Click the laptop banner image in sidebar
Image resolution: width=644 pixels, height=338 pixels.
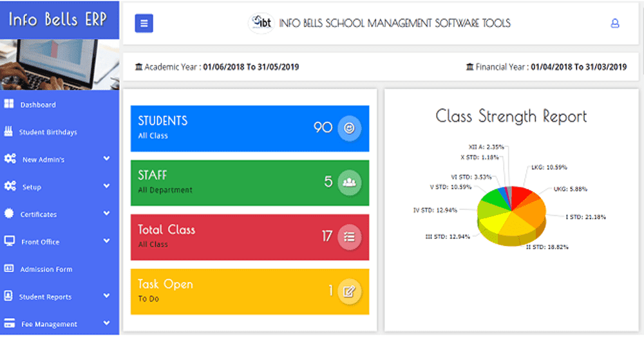tap(59, 64)
